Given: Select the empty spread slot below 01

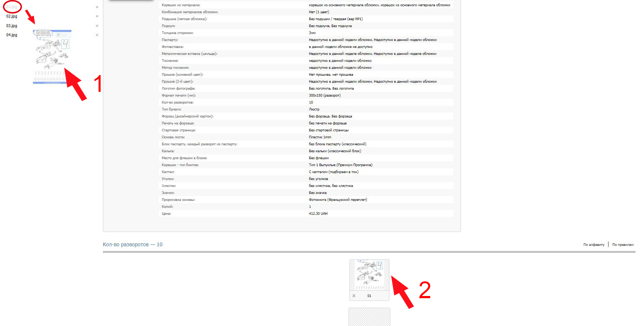Looking at the screenshot, I should tap(369, 317).
